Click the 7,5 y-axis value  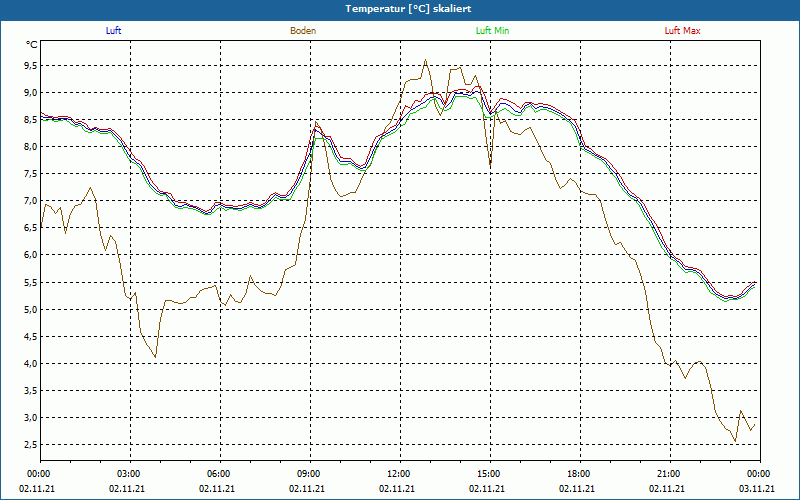(x=31, y=173)
